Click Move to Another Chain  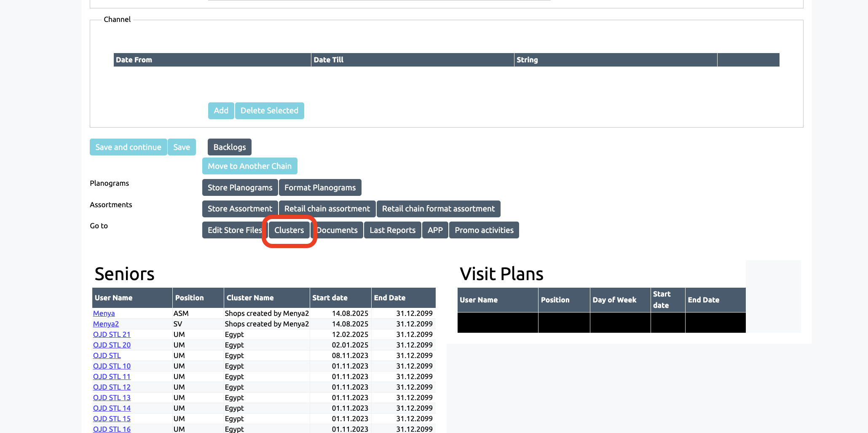pyautogui.click(x=249, y=166)
